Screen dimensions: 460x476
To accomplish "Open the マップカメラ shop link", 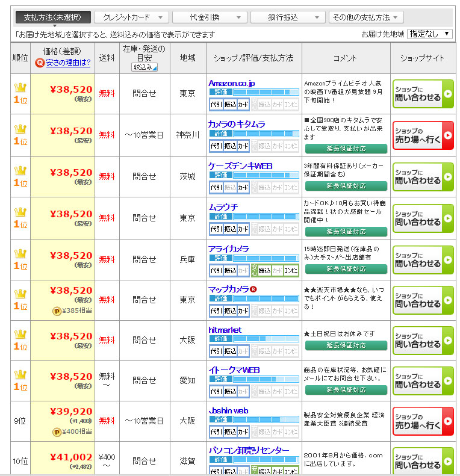I will pyautogui.click(x=229, y=289).
